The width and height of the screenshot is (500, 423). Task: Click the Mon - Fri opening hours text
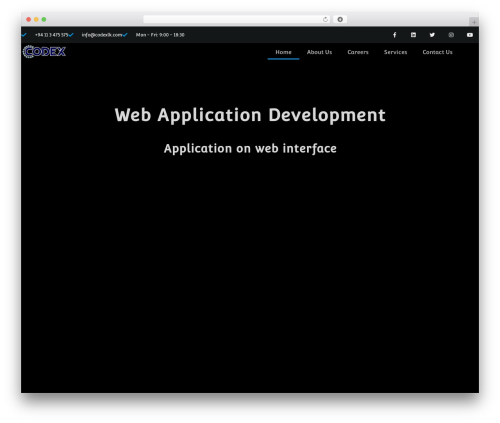160,35
